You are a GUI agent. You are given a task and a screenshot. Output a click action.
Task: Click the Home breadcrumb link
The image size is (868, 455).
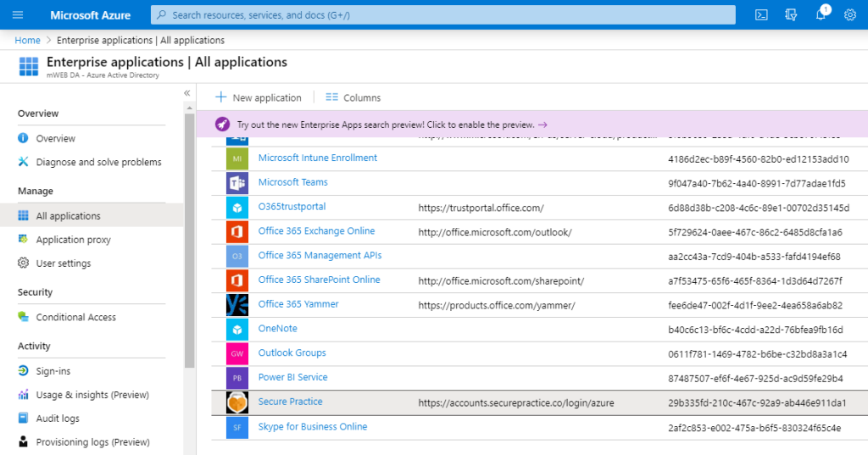(27, 40)
